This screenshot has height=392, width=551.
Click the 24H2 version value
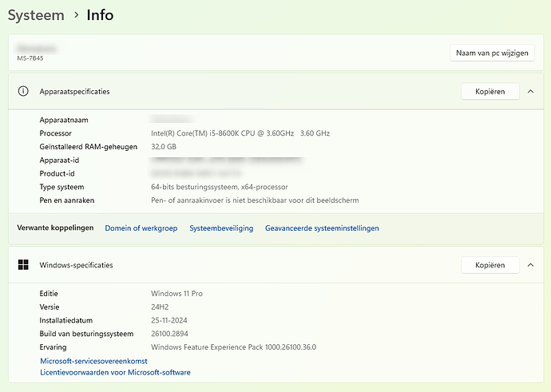coord(160,307)
